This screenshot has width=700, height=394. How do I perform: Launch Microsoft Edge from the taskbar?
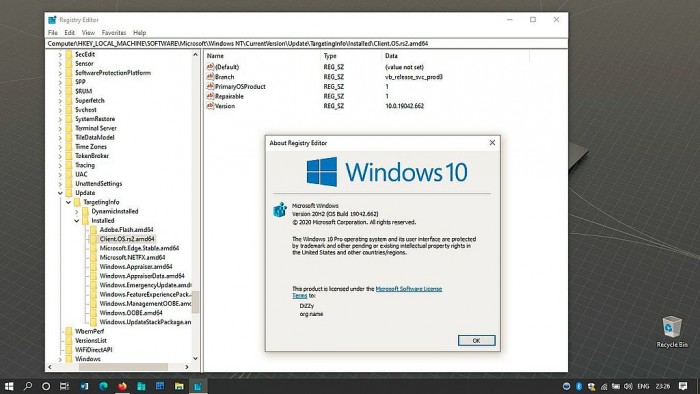coord(104,386)
